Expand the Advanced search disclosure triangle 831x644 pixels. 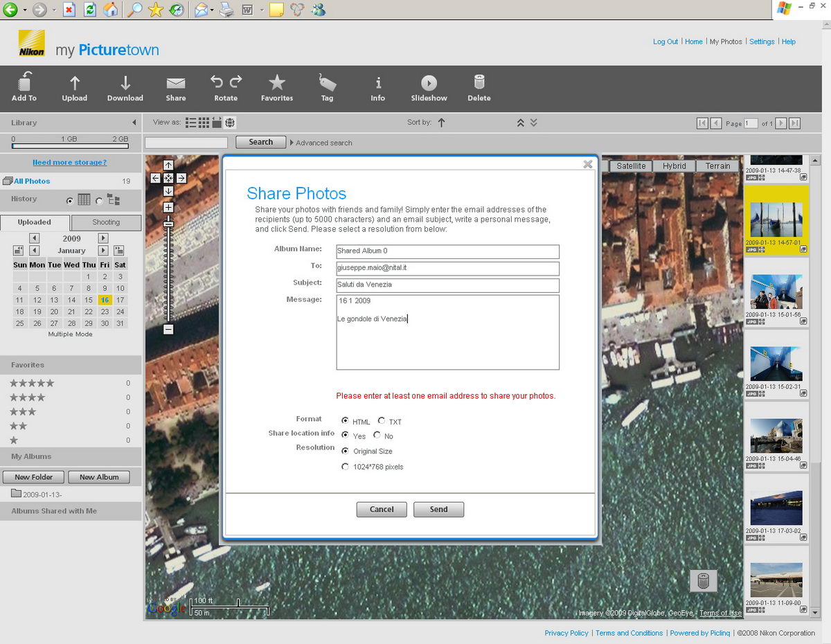click(292, 143)
